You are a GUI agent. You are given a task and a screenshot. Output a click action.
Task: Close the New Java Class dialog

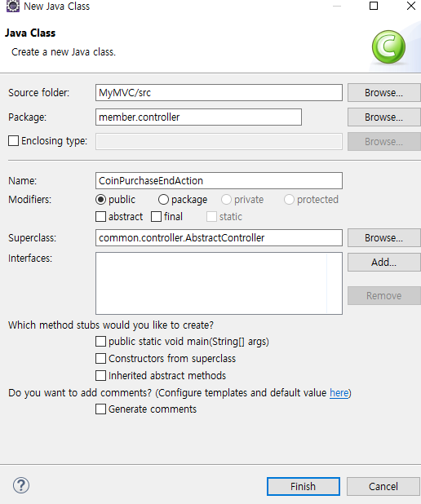[x=410, y=6]
